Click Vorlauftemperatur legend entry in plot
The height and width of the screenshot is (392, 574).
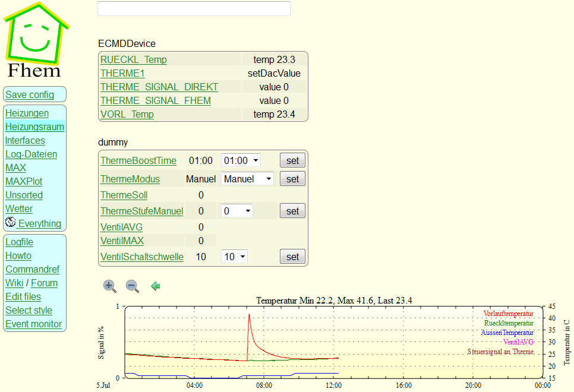point(509,314)
